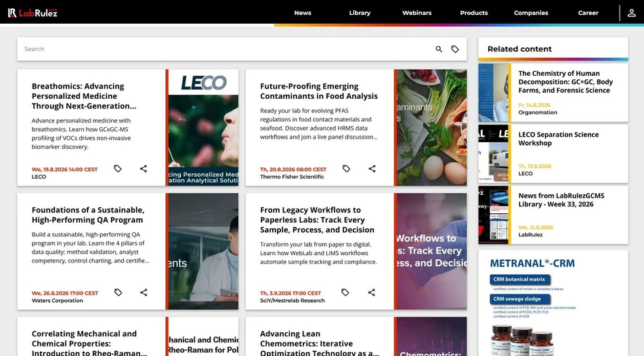
Task: Click the LabRulez logo
Action: [33, 13]
